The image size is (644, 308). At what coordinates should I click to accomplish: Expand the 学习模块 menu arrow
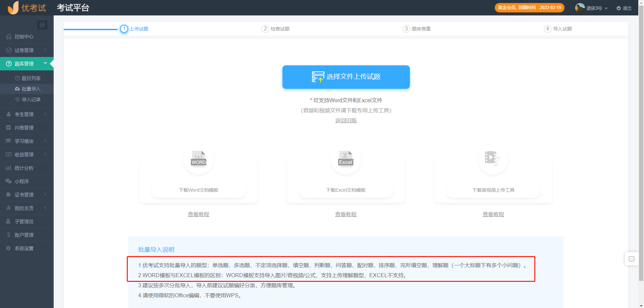(x=45, y=141)
